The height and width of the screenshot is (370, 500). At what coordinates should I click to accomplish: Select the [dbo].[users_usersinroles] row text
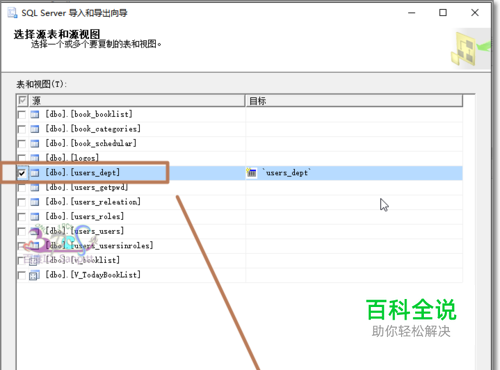tap(99, 246)
